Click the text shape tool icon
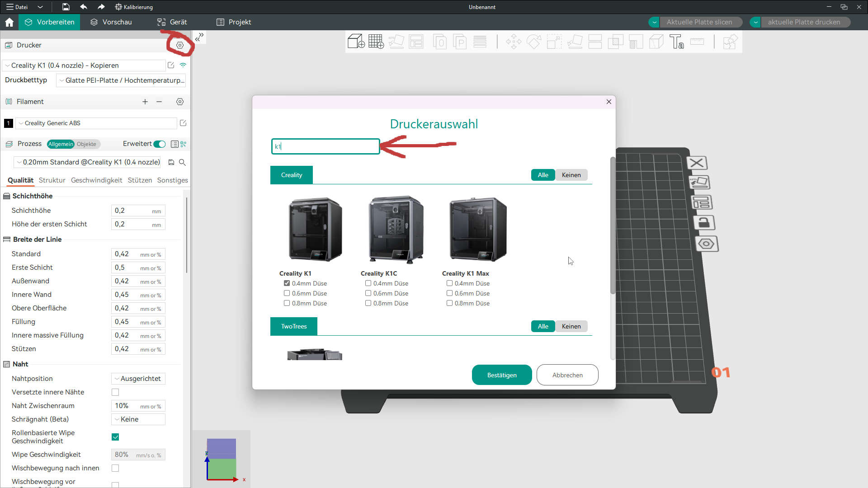 677,42
